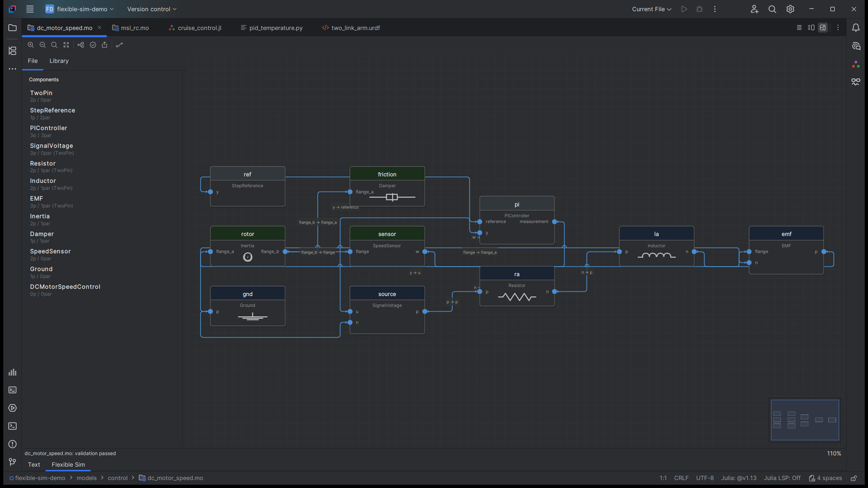This screenshot has width=868, height=488.
Task: Switch to the Text editor view tab
Action: [34, 465]
